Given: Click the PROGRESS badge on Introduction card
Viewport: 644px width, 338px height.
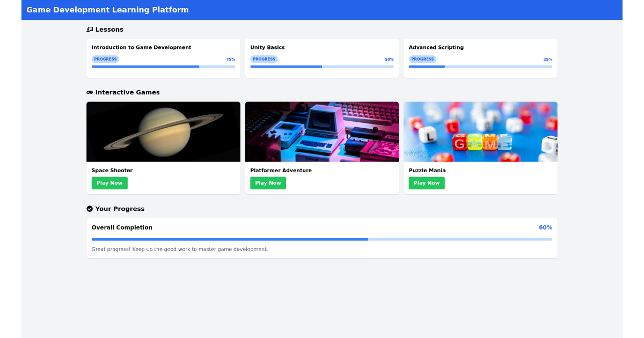Looking at the screenshot, I should 105,59.
